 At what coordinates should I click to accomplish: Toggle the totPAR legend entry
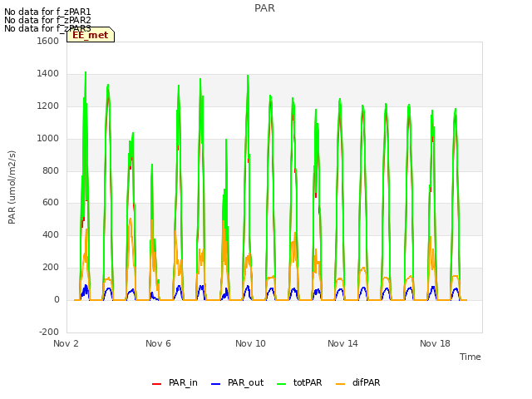pos(299,382)
